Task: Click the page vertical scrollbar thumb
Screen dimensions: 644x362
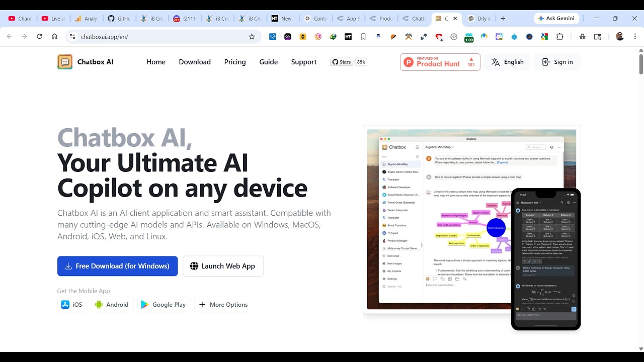Action: [x=640, y=63]
